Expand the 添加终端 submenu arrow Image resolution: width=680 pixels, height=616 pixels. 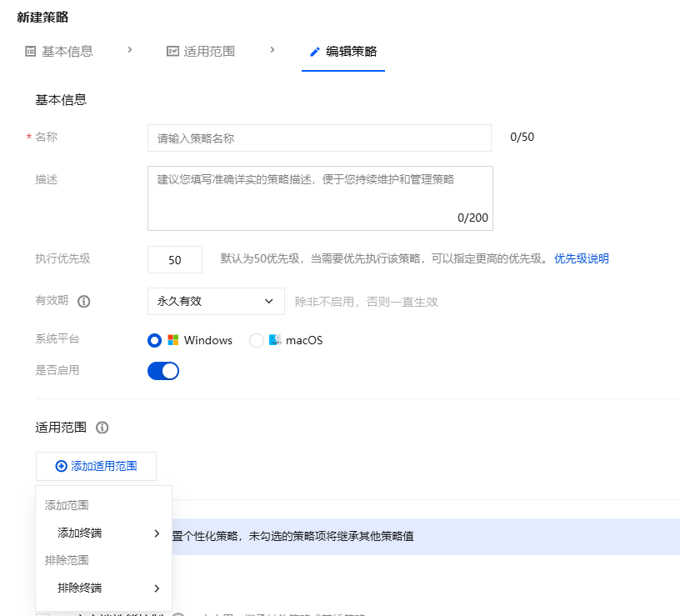coord(157,533)
